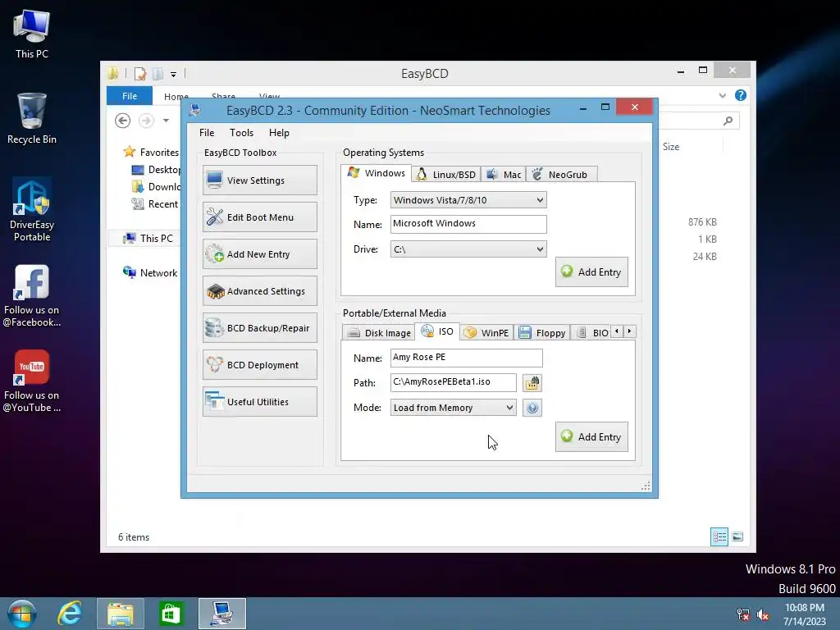Open the EasyBCD File menu

(207, 133)
